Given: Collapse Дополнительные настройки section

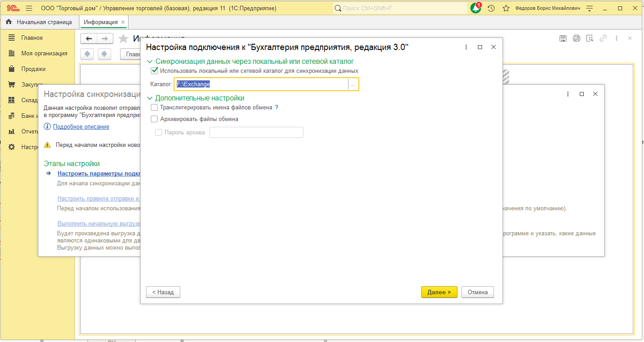Looking at the screenshot, I should pyautogui.click(x=150, y=98).
